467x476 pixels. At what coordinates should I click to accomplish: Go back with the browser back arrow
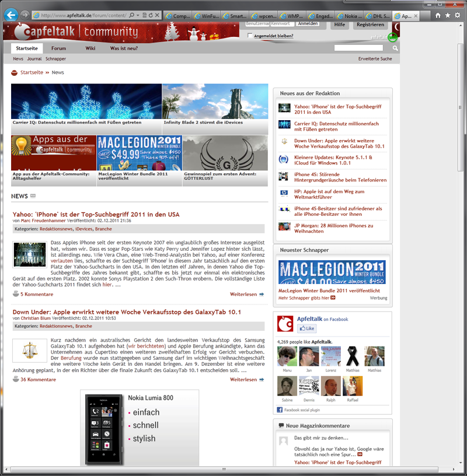click(11, 15)
